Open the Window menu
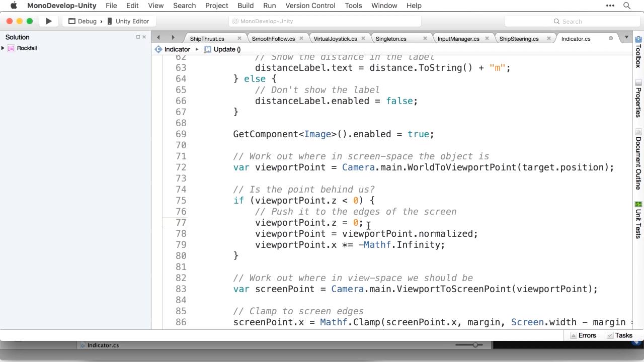The width and height of the screenshot is (644, 362). (384, 6)
